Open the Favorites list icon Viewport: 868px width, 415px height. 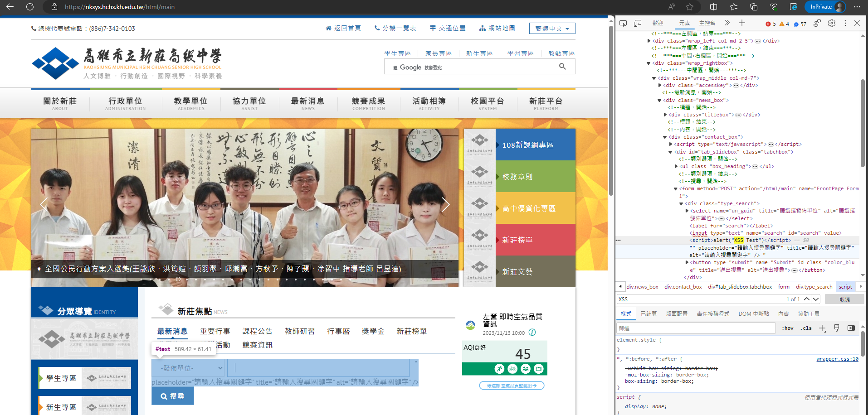[734, 7]
